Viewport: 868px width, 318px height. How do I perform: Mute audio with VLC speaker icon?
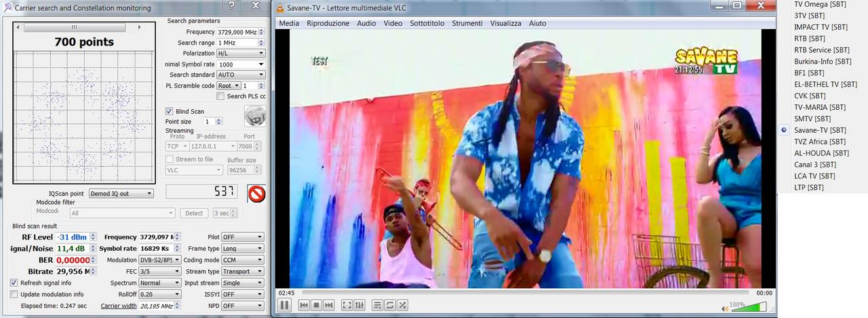pyautogui.click(x=725, y=309)
